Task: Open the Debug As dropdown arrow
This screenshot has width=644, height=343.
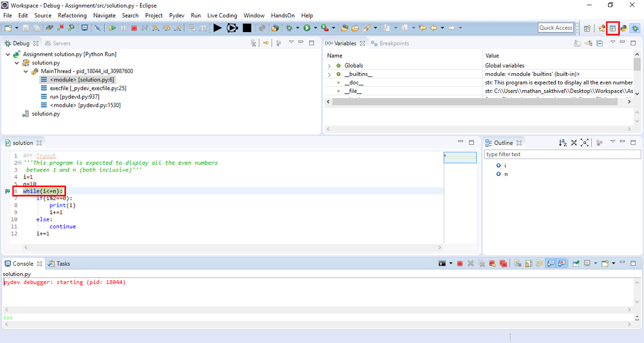Action: [x=298, y=28]
